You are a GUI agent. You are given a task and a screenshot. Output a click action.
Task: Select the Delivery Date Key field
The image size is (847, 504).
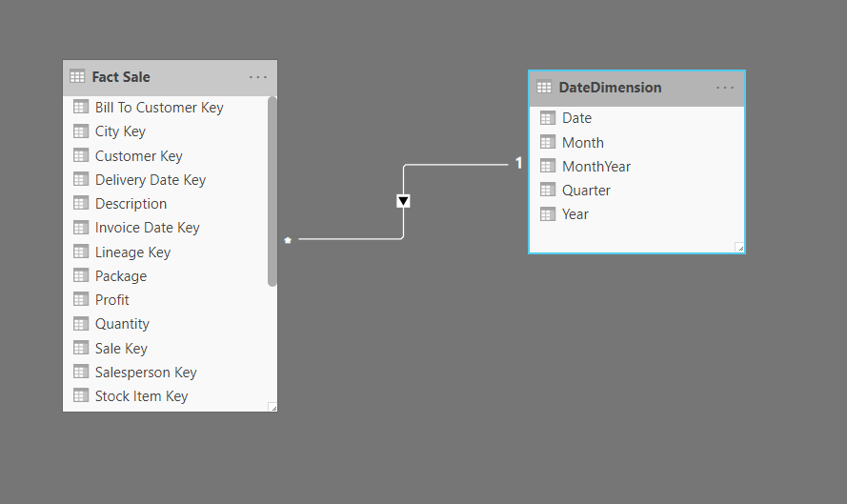(150, 180)
